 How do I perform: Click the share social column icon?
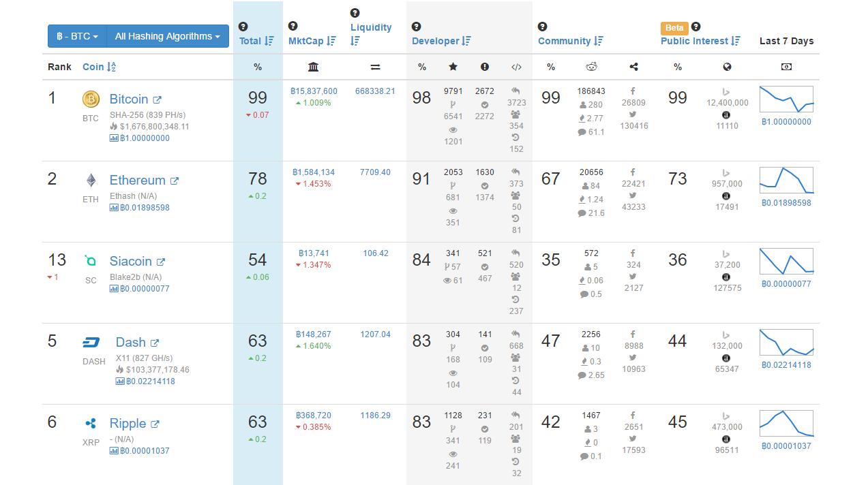click(x=633, y=67)
